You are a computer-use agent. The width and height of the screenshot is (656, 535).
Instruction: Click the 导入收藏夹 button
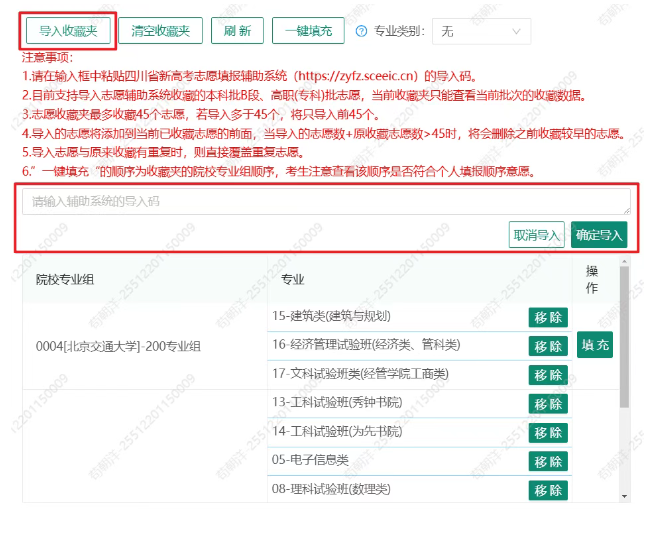[x=68, y=31]
